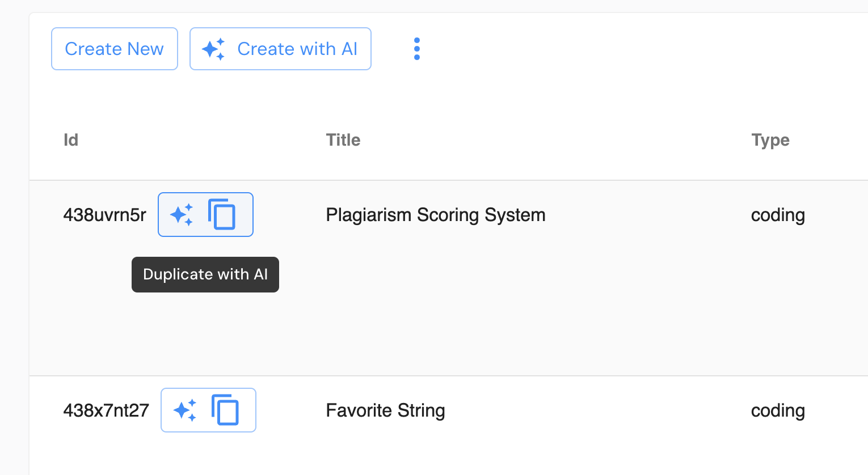Viewport: 868px width, 475px height.
Task: Click the copy icon for row 438x7nt27
Action: tap(225, 410)
